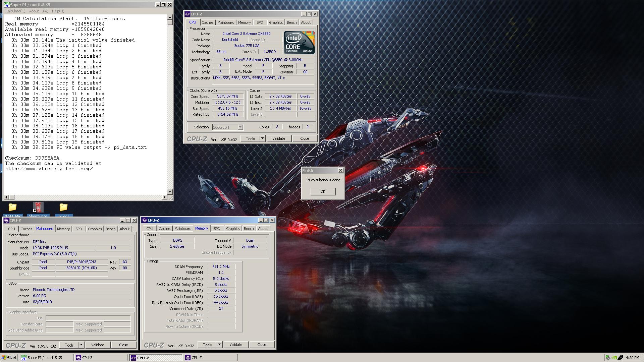Open About tab in Memory CPU-Z window
Screen dimensions: 644x362
(x=263, y=229)
